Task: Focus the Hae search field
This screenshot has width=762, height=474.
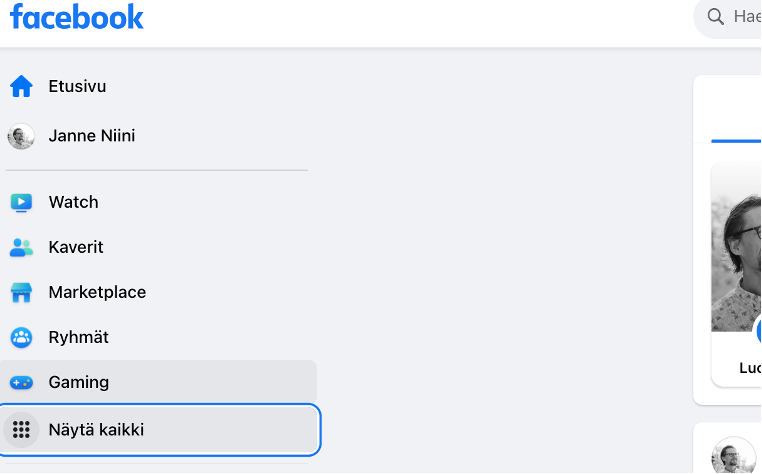Action: click(746, 17)
